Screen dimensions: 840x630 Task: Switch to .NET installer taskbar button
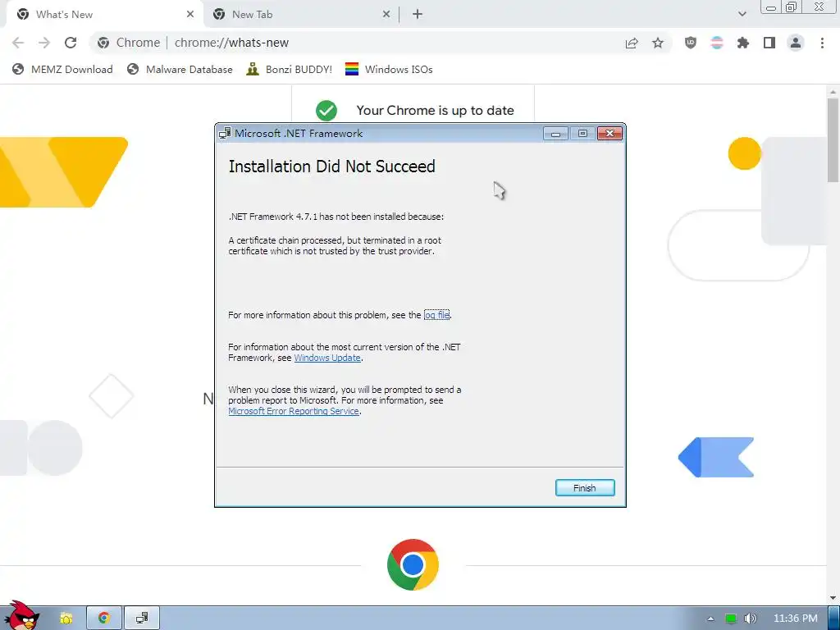[x=142, y=619]
